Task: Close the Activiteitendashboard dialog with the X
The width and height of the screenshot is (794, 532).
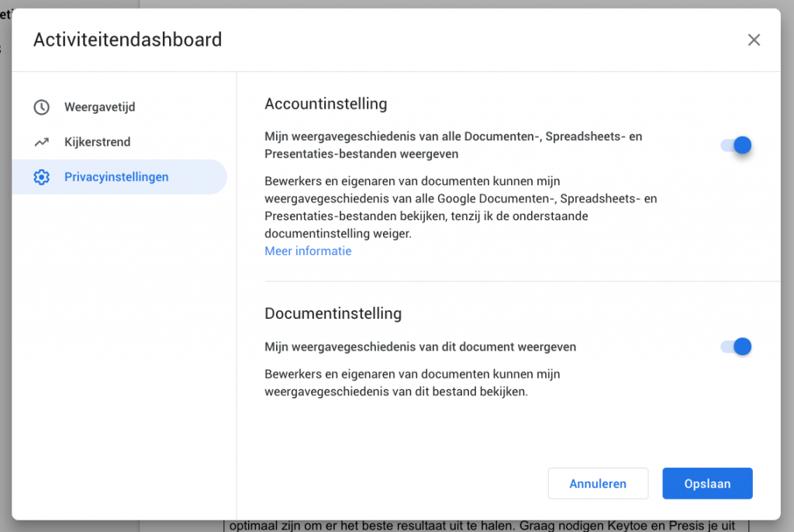Action: pos(754,40)
